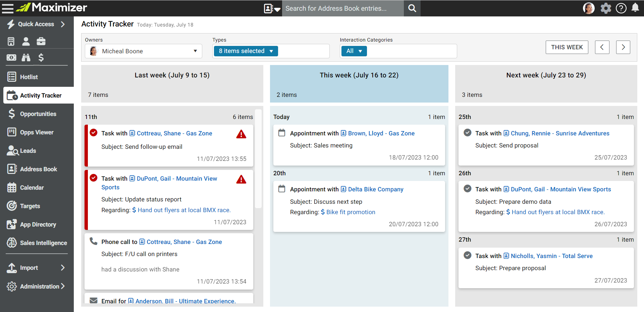Toggle completion of 'Prepare demo data' task
The height and width of the screenshot is (312, 644).
pyautogui.click(x=467, y=188)
